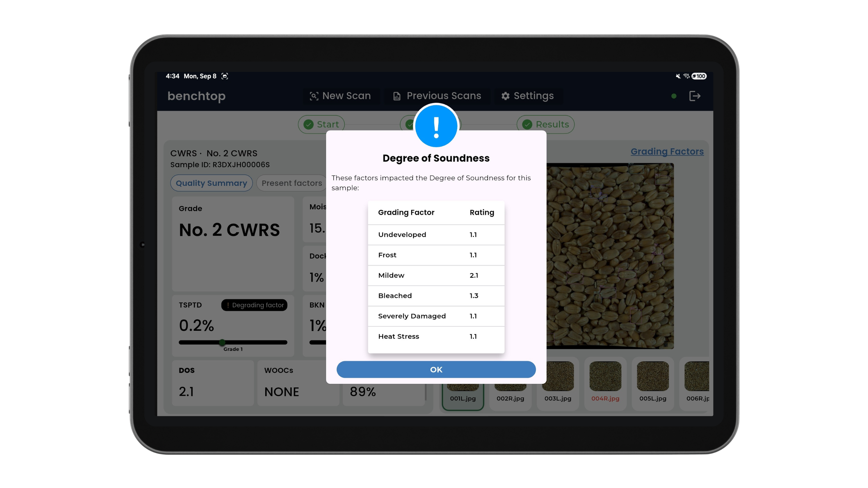Screen dimensions: 868x488
Task: Open the New Scan tab
Action: [340, 96]
